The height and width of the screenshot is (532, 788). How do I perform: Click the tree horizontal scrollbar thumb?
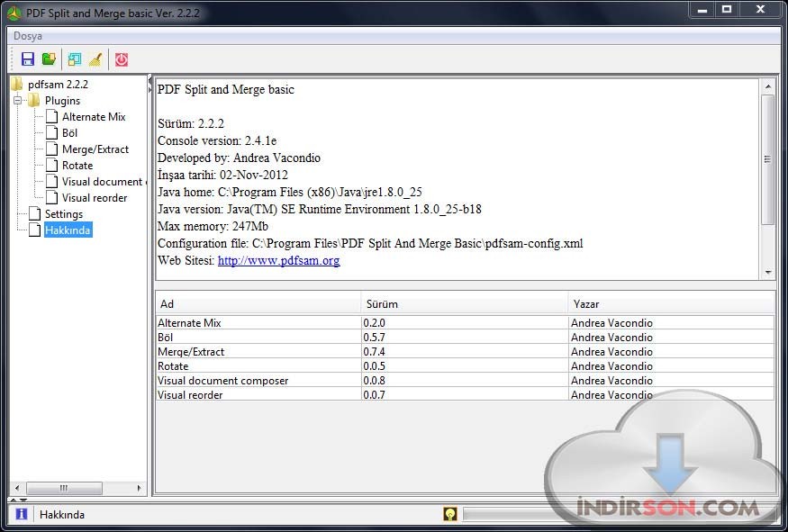point(64,488)
